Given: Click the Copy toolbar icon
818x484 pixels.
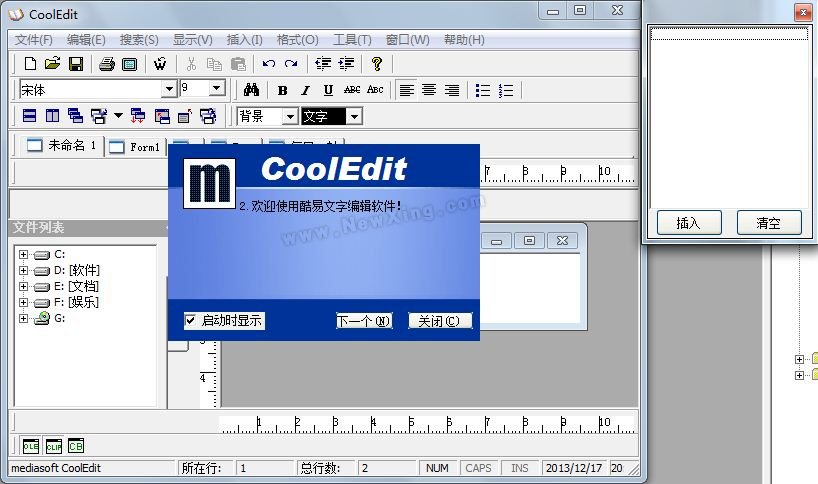Looking at the screenshot, I should click(x=214, y=64).
